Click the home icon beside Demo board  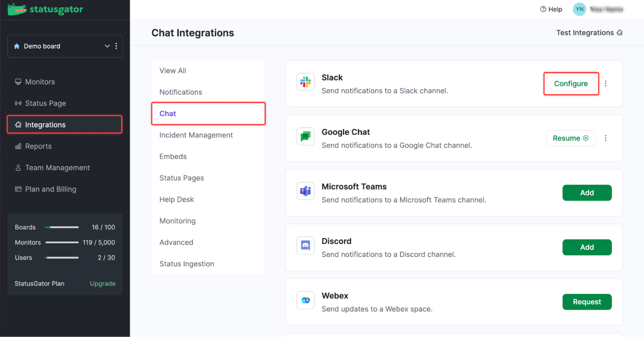[x=17, y=46]
